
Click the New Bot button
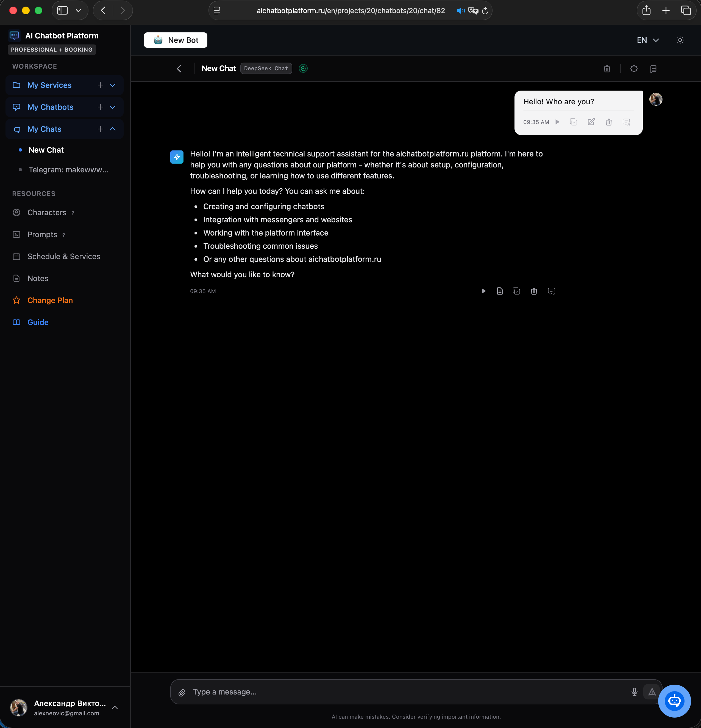point(176,40)
